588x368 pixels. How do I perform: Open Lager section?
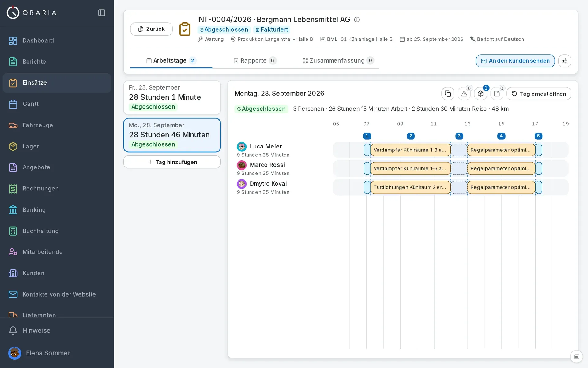tap(57, 146)
